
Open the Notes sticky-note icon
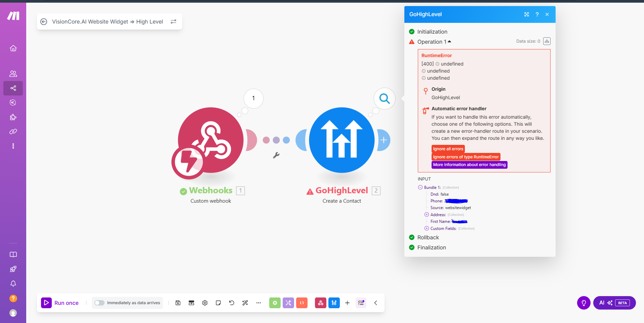pyautogui.click(x=218, y=303)
